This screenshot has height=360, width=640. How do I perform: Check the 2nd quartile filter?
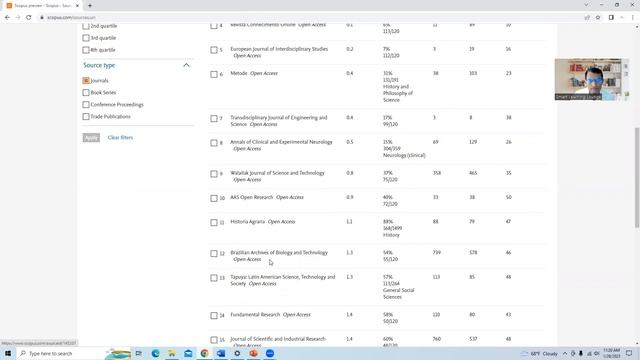(86, 26)
